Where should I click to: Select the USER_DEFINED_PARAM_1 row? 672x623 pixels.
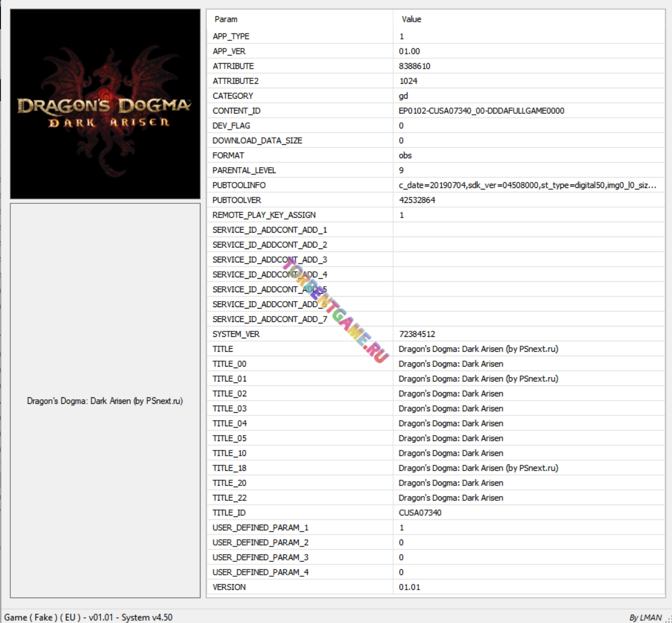261,527
